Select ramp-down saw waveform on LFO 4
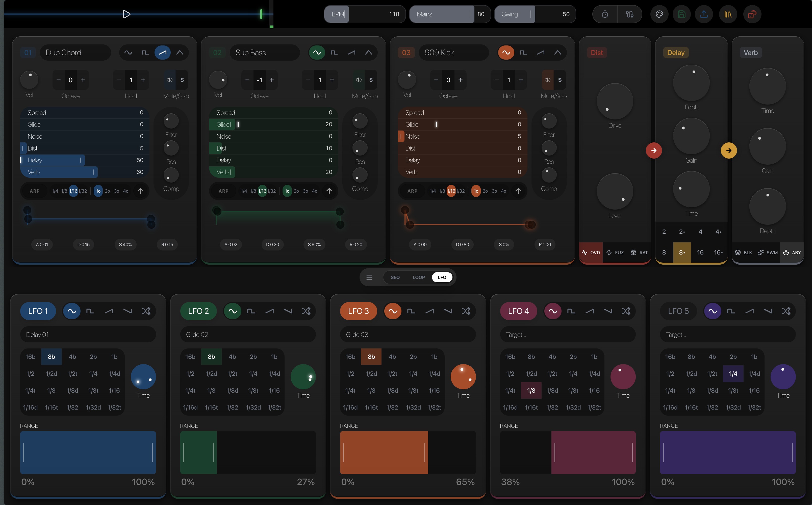The height and width of the screenshot is (505, 812). point(608,311)
